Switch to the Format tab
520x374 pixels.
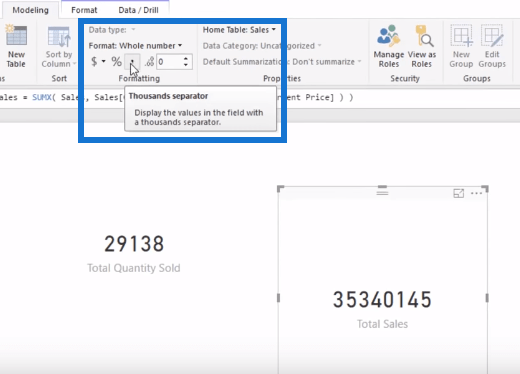[84, 10]
